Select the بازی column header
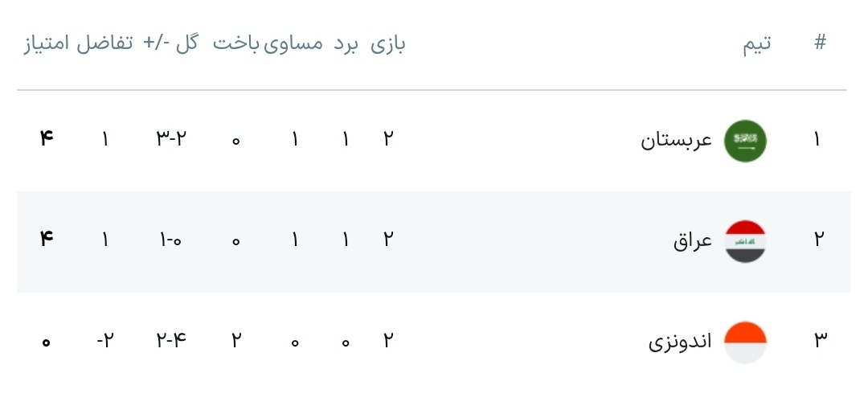This screenshot has width=868, height=406. [388, 43]
